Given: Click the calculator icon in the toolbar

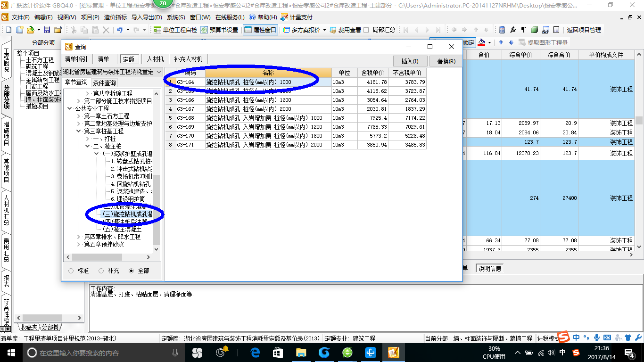Looking at the screenshot, I should [502, 30].
